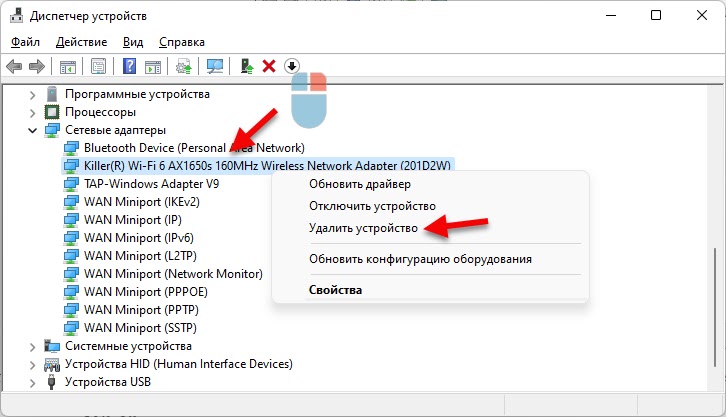Screen dimensions: 726x417
Task: Click the Scan for hardware changes monitor icon
Action: pyautogui.click(x=214, y=66)
